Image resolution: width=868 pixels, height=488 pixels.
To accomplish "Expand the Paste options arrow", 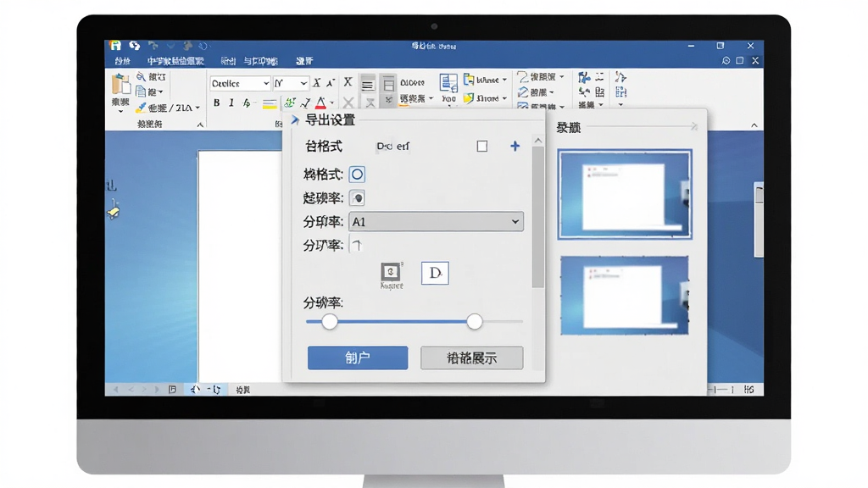I will (x=120, y=112).
